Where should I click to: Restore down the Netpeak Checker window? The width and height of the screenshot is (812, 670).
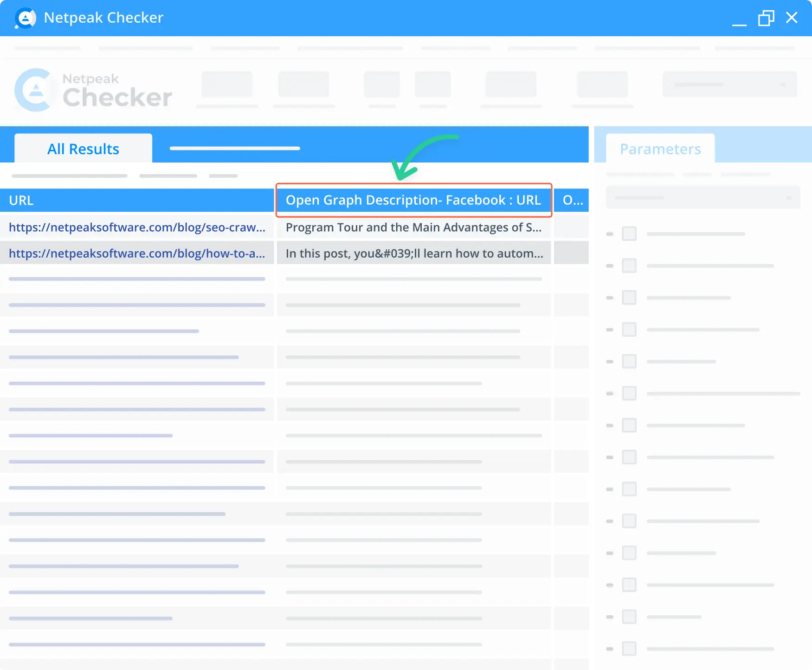[766, 18]
